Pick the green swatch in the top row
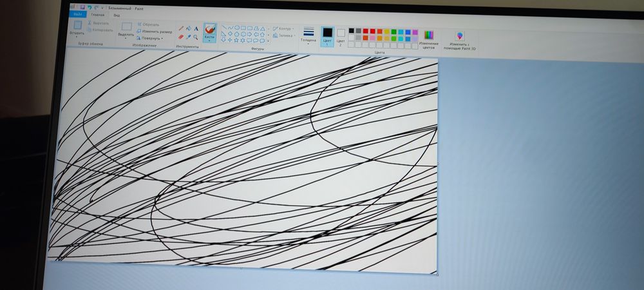 pos(394,32)
